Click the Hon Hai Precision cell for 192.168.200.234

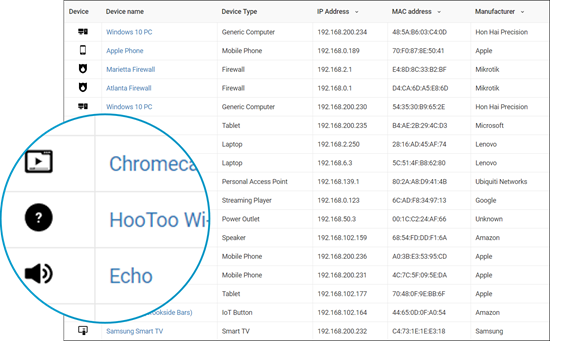pos(501,32)
